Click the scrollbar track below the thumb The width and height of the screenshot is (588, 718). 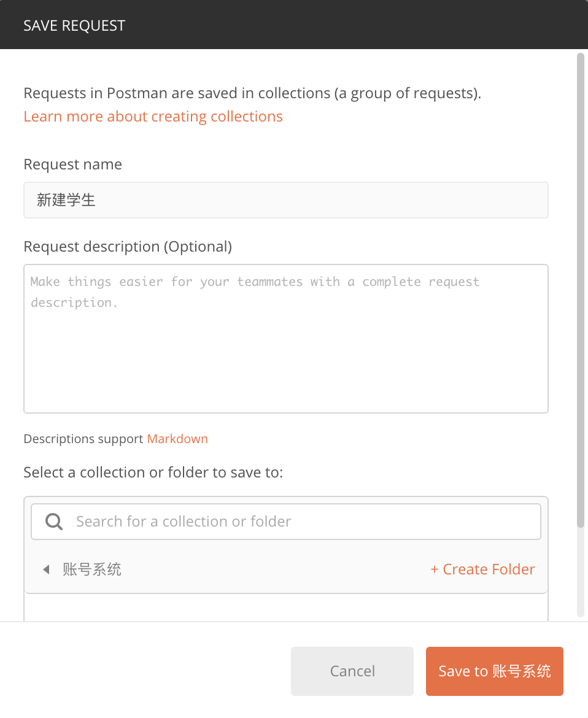[x=580, y=573]
